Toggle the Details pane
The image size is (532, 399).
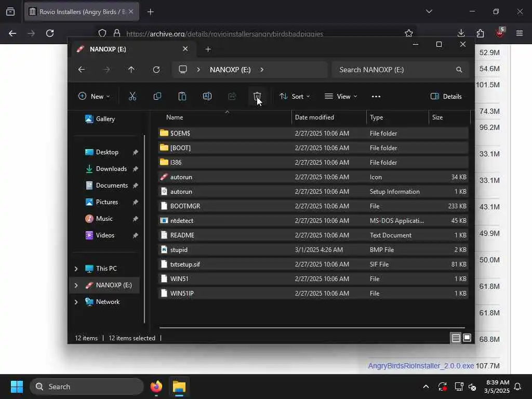446,96
